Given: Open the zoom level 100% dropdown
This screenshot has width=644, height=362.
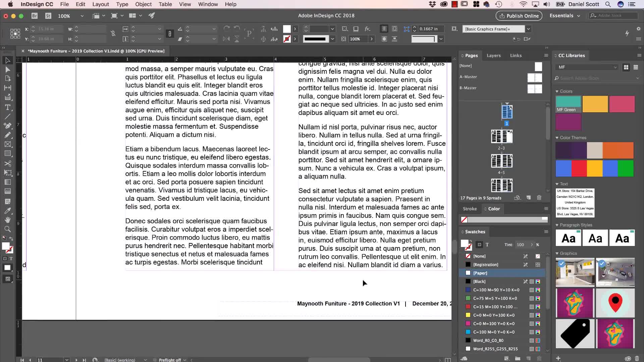Looking at the screenshot, I should 82,16.
